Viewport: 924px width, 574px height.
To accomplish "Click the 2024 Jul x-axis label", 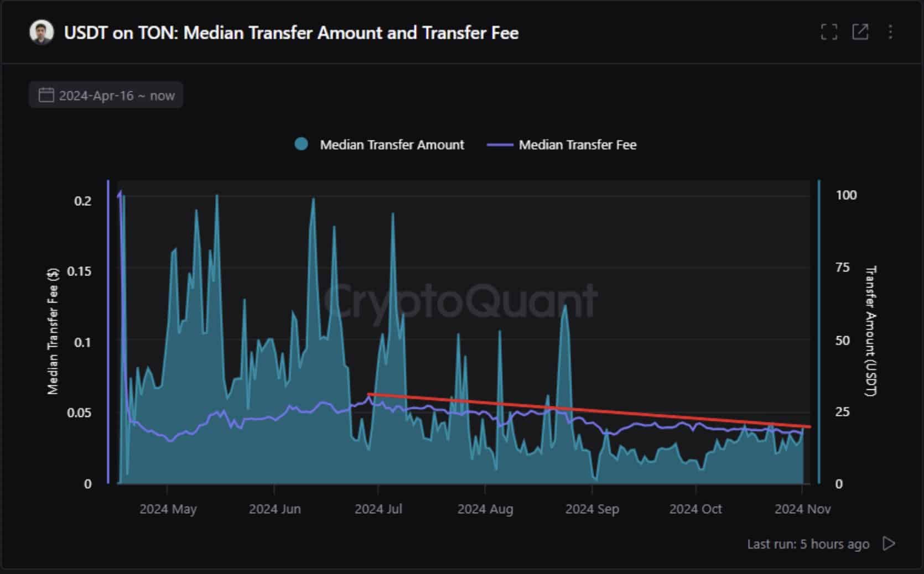I will pos(378,509).
